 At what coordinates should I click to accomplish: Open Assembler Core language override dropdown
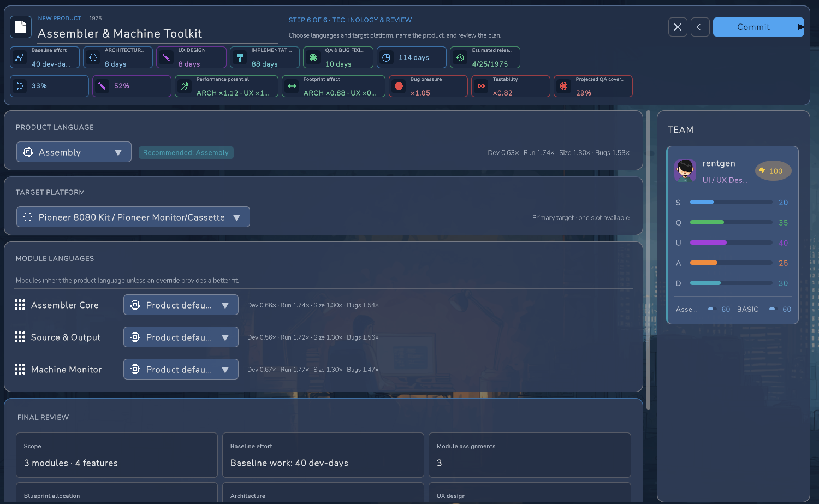[181, 305]
